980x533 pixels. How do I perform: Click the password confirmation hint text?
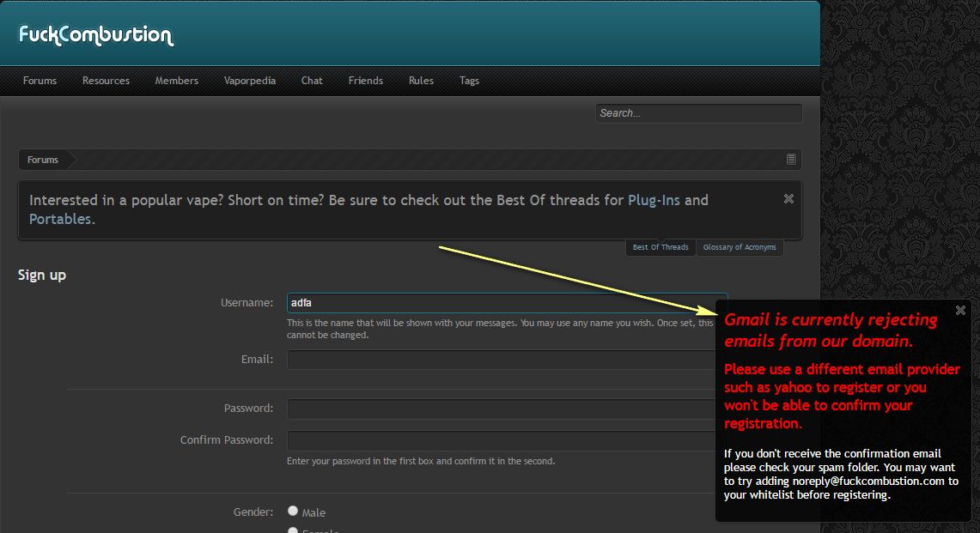421,461
